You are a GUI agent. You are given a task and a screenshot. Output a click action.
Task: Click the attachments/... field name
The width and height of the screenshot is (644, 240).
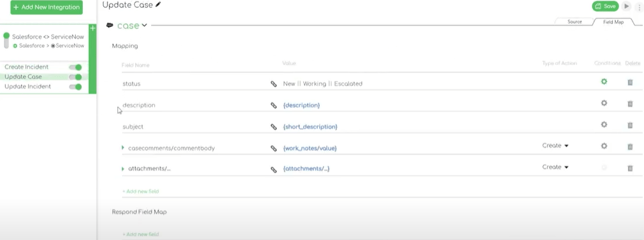pyautogui.click(x=149, y=169)
